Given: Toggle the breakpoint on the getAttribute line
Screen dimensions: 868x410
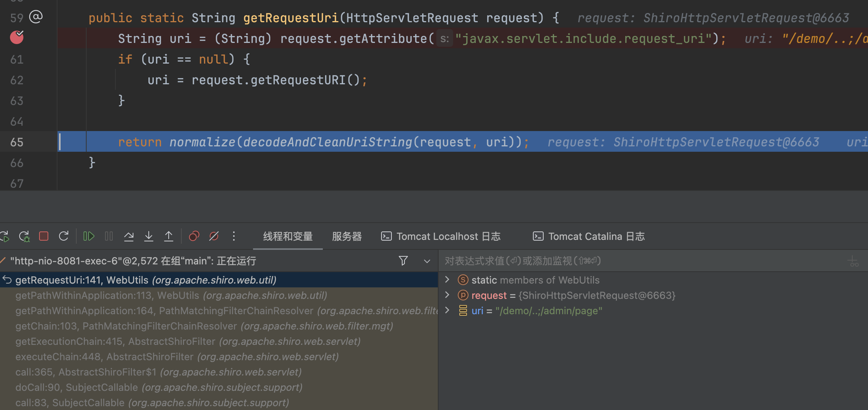Looking at the screenshot, I should tap(16, 38).
